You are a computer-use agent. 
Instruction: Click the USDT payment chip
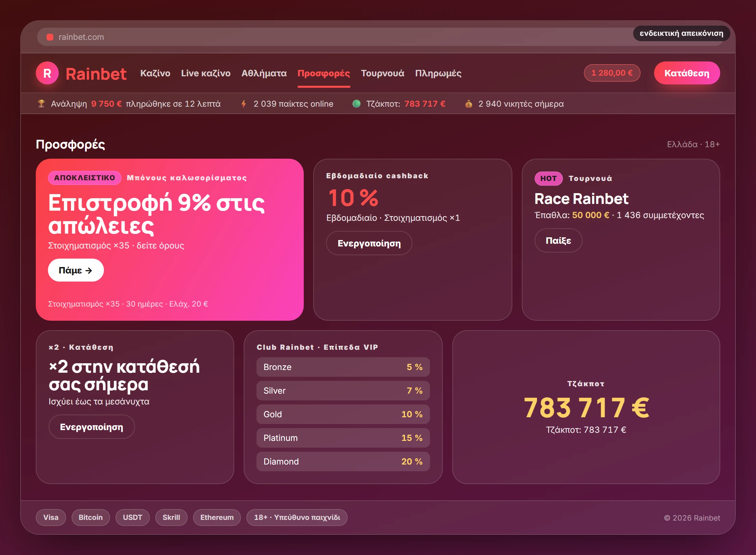pos(132,517)
